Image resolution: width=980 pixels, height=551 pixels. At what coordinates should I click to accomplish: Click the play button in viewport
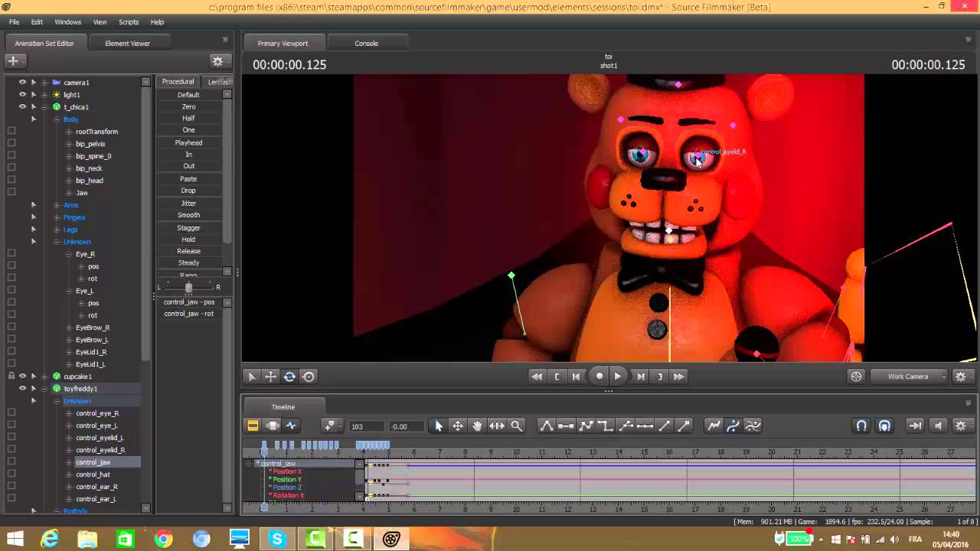point(618,377)
